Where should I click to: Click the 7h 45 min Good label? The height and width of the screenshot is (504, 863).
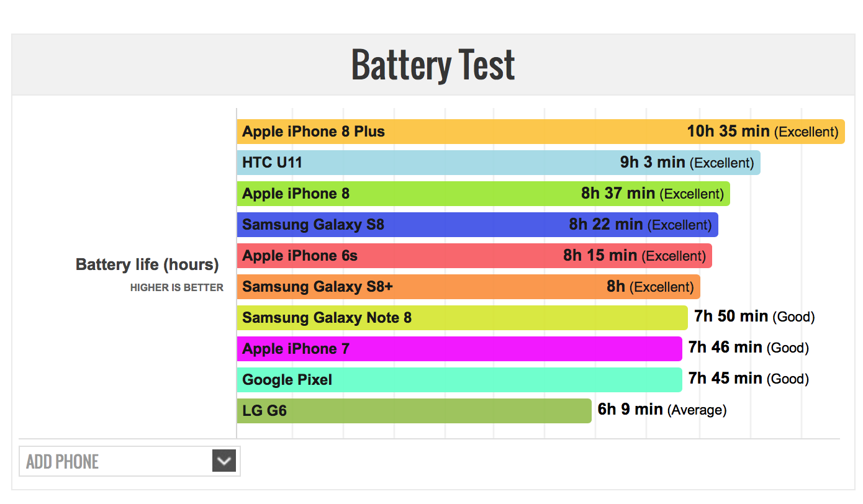pyautogui.click(x=749, y=379)
